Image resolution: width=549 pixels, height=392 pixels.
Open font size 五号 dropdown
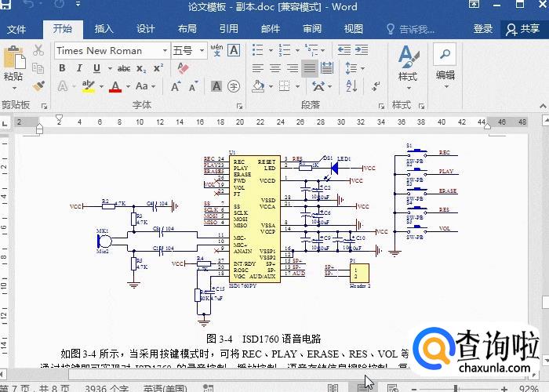[202, 51]
